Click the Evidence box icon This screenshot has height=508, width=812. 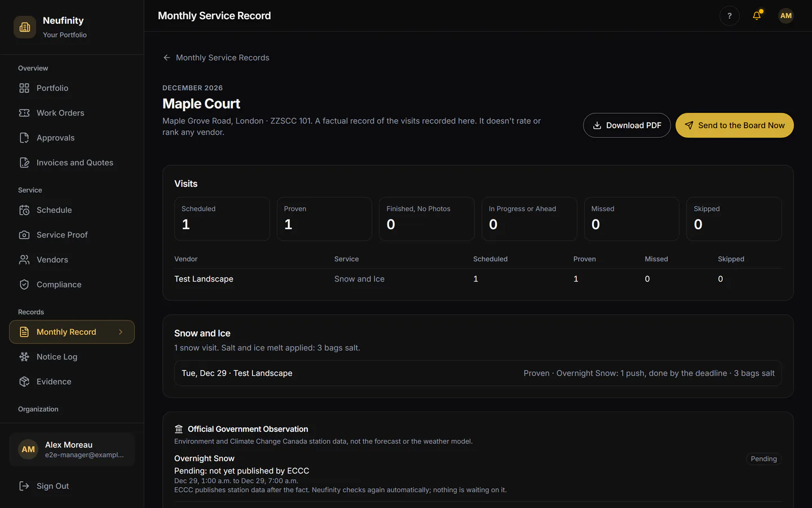coord(24,382)
